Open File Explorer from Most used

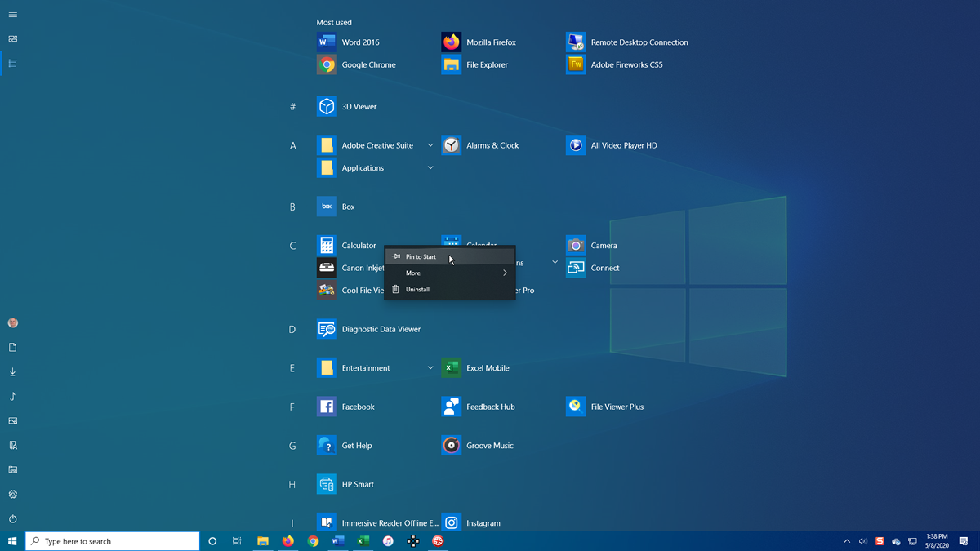click(475, 65)
